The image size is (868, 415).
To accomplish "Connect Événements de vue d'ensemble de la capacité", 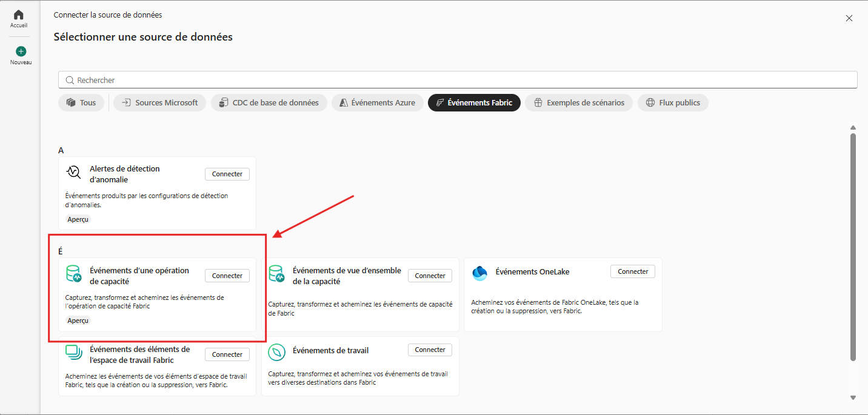I will [430, 276].
